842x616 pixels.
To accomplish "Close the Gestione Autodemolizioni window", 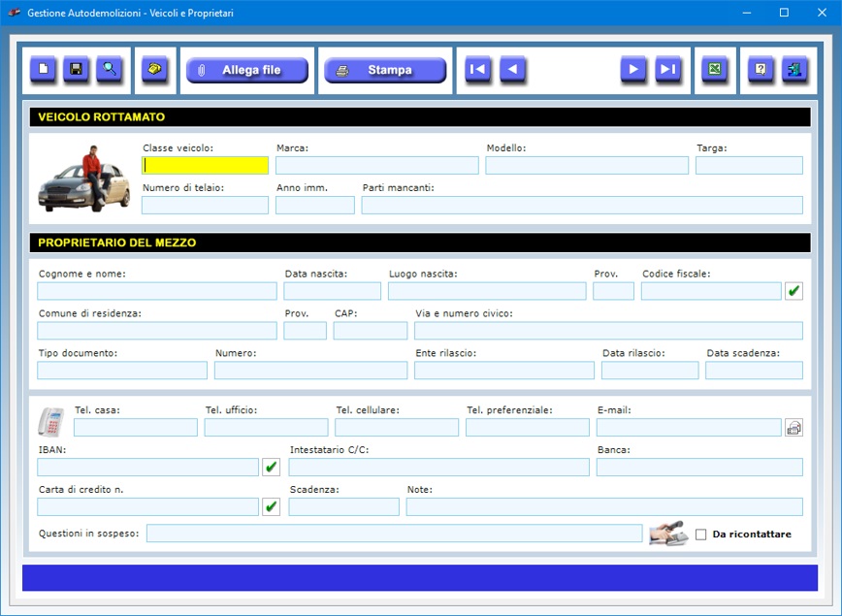I will [822, 13].
